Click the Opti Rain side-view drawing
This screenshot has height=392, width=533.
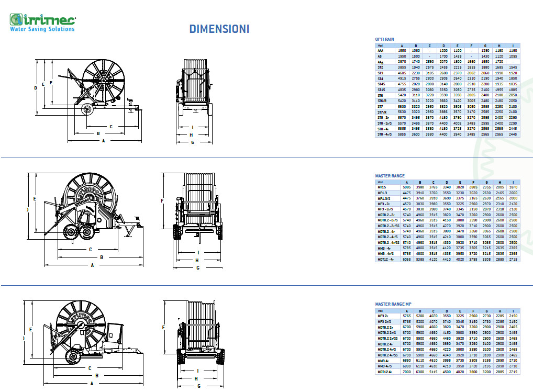click(101, 87)
